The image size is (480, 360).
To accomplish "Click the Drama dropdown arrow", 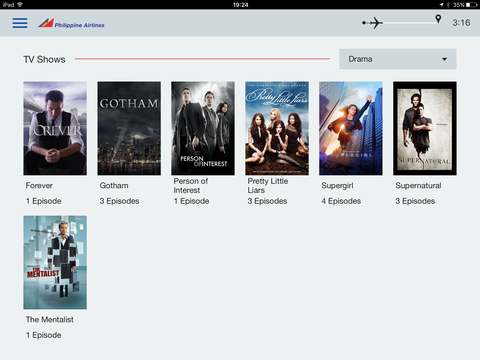I will pos(444,59).
